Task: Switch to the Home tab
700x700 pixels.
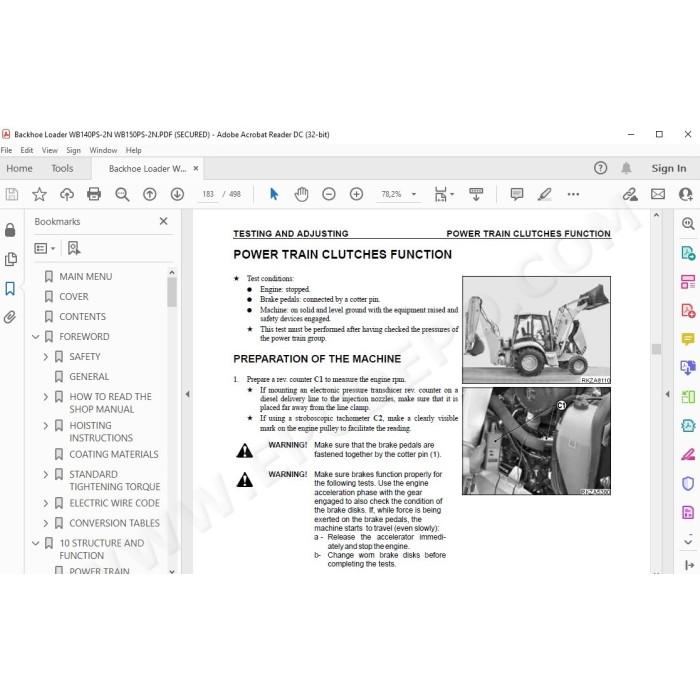Action: [x=19, y=168]
